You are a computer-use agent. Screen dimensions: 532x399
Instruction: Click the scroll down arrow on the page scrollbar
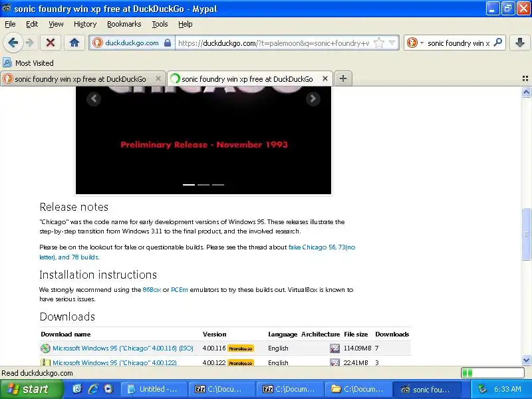tap(526, 360)
